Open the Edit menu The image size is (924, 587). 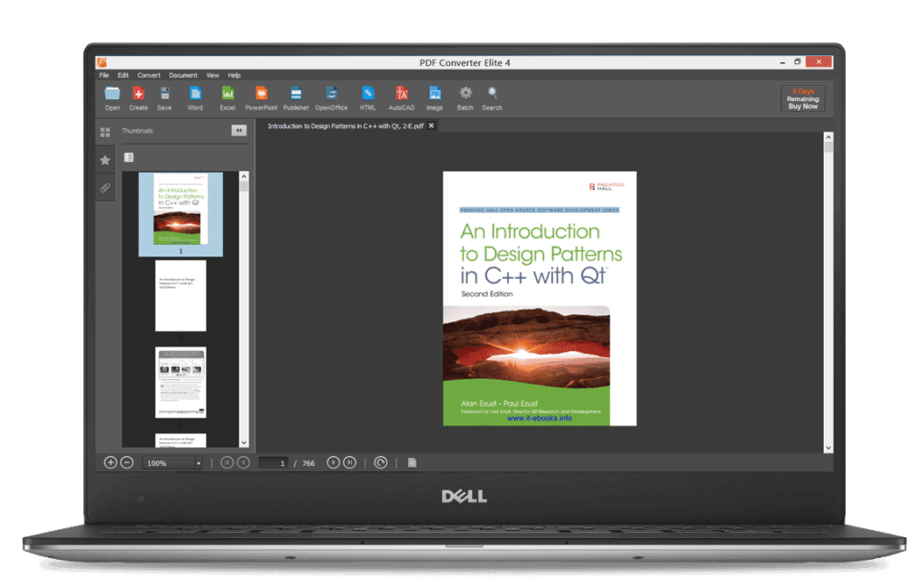click(x=123, y=75)
